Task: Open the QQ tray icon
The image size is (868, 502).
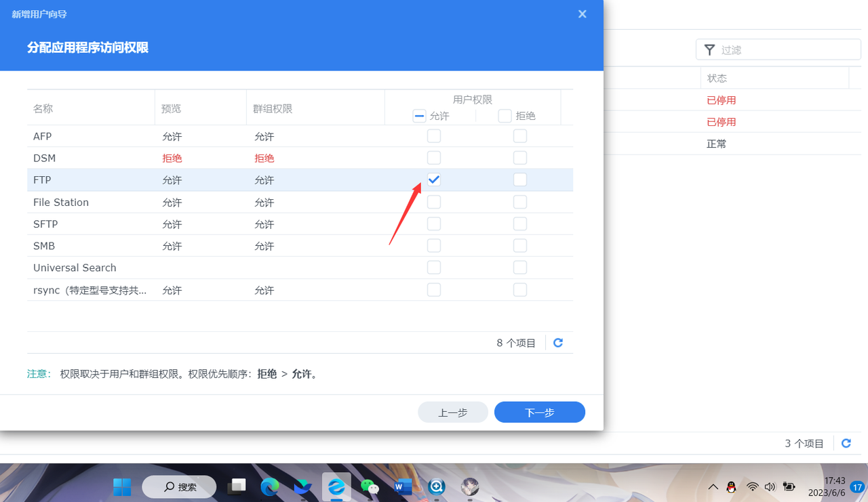Action: (731, 486)
